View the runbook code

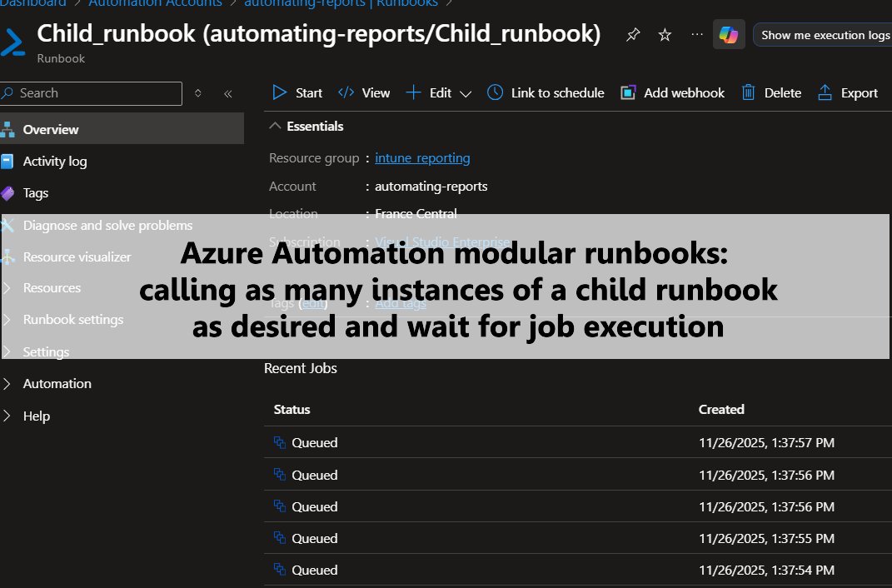tap(364, 92)
